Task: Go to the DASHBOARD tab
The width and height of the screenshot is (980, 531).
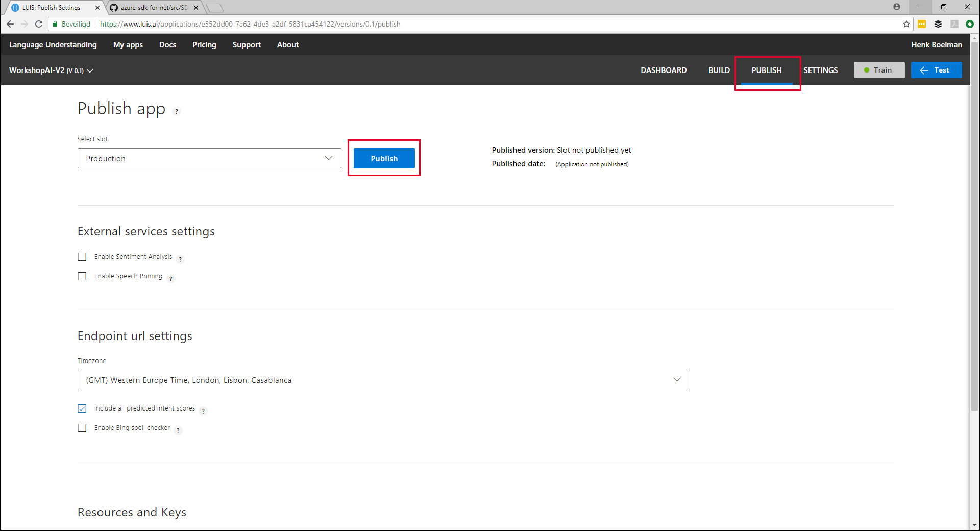Action: (x=664, y=70)
